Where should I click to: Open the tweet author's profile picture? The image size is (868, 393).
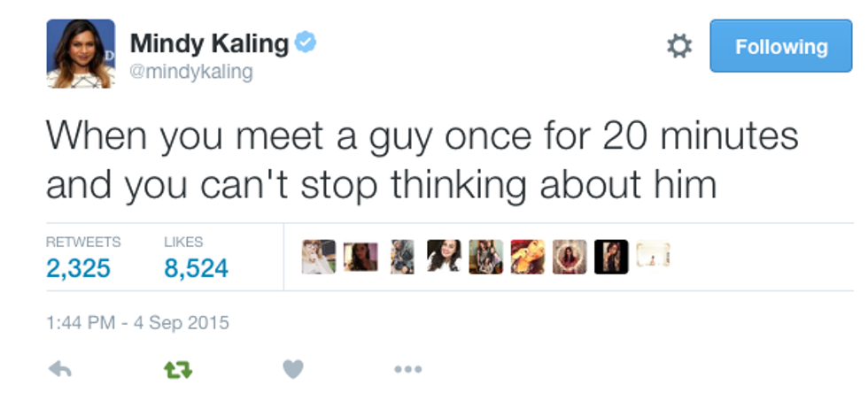pos(81,53)
